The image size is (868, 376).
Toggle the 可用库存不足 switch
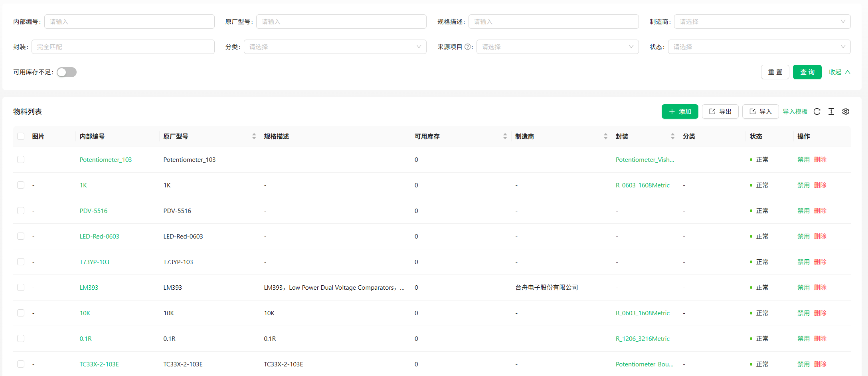coord(67,72)
